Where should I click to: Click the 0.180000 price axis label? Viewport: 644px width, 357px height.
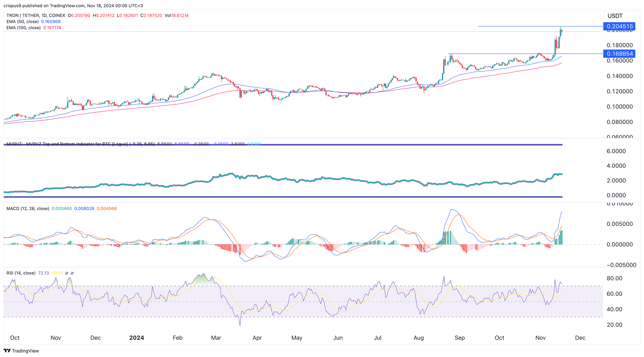click(620, 45)
